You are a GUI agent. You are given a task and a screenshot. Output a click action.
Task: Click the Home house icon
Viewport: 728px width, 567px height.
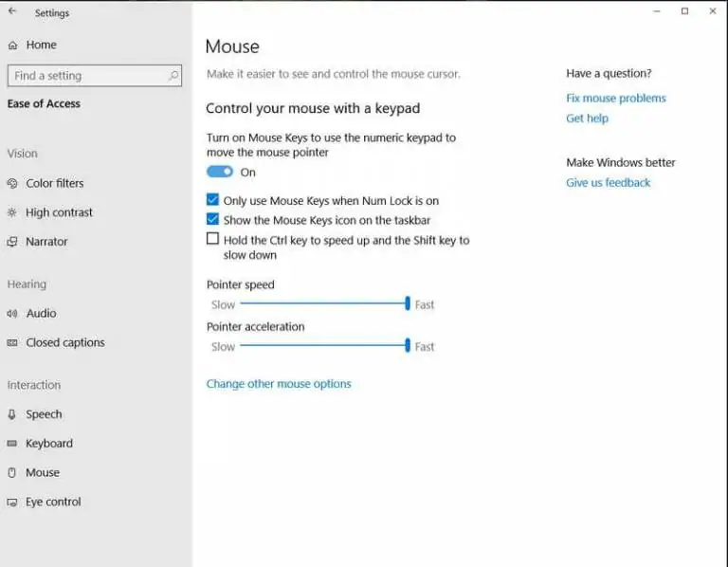[x=12, y=46]
